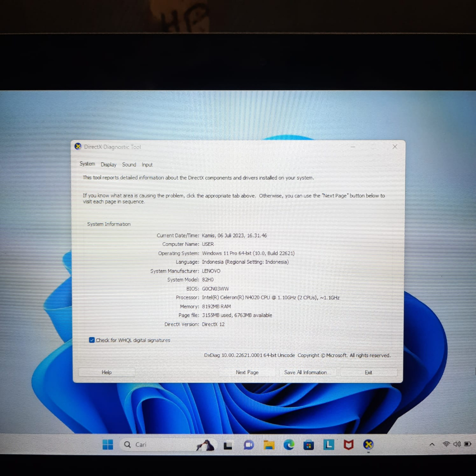Open the Lenovo app in taskbar
Viewport: 476px width, 476px height.
(x=329, y=445)
